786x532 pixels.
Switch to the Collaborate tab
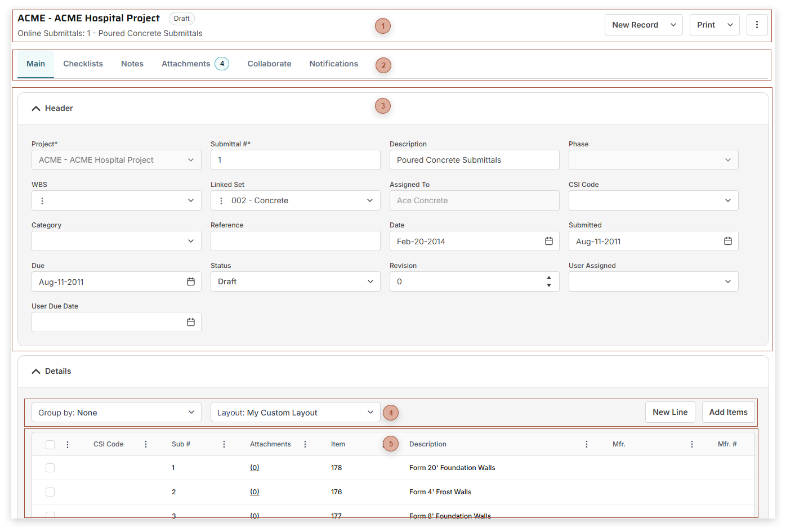click(x=269, y=64)
